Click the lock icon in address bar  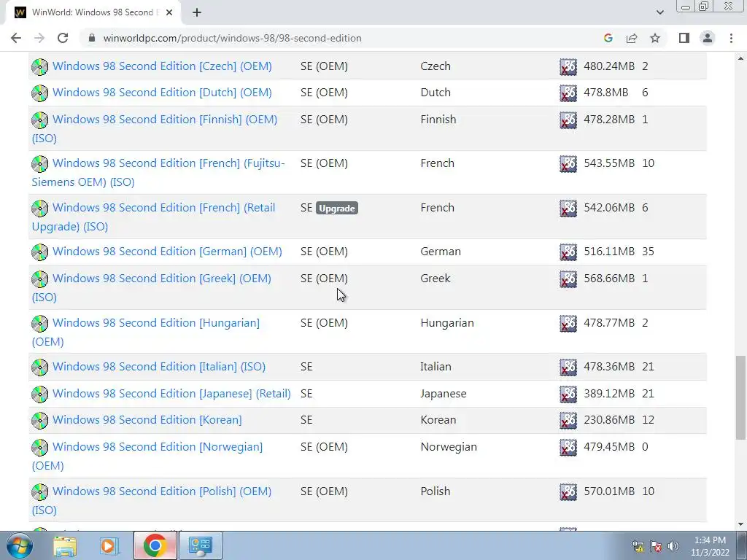coord(92,38)
